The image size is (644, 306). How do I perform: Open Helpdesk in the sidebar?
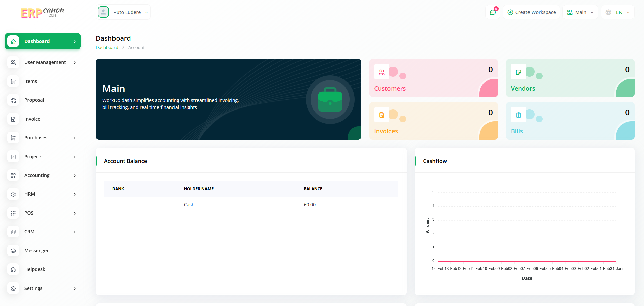pos(43,269)
